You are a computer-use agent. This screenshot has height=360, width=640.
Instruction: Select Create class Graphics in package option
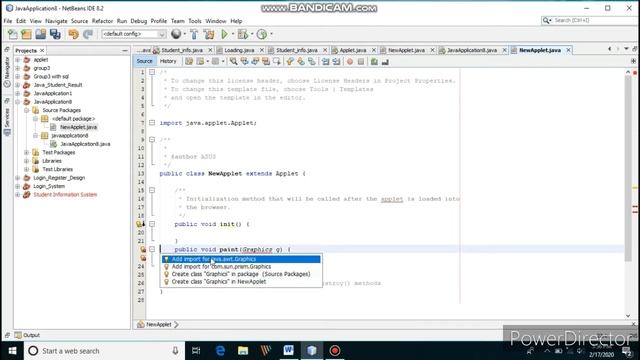[x=241, y=274]
